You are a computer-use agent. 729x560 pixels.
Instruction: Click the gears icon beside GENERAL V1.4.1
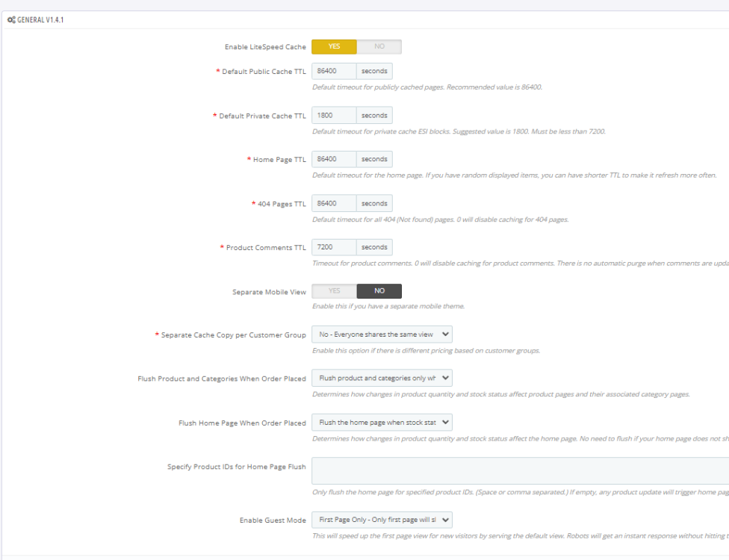[x=12, y=19]
